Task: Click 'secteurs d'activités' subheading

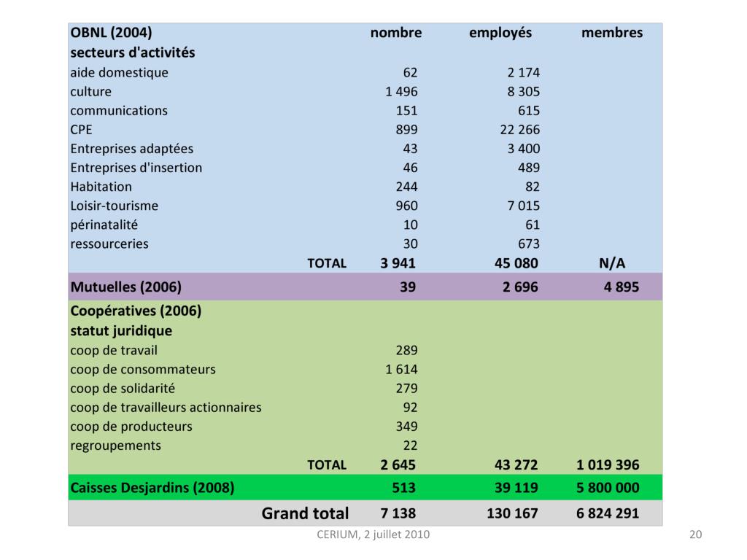Action: [x=133, y=52]
